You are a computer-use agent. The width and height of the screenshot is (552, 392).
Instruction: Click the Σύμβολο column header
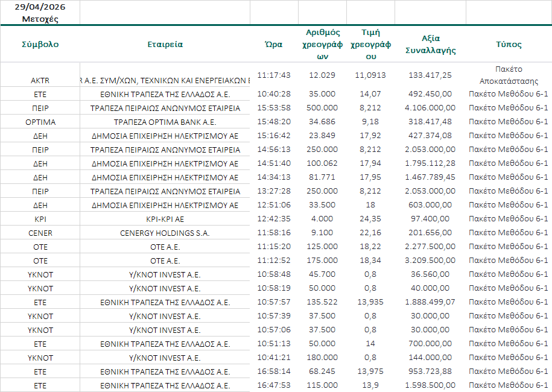pyautogui.click(x=40, y=44)
